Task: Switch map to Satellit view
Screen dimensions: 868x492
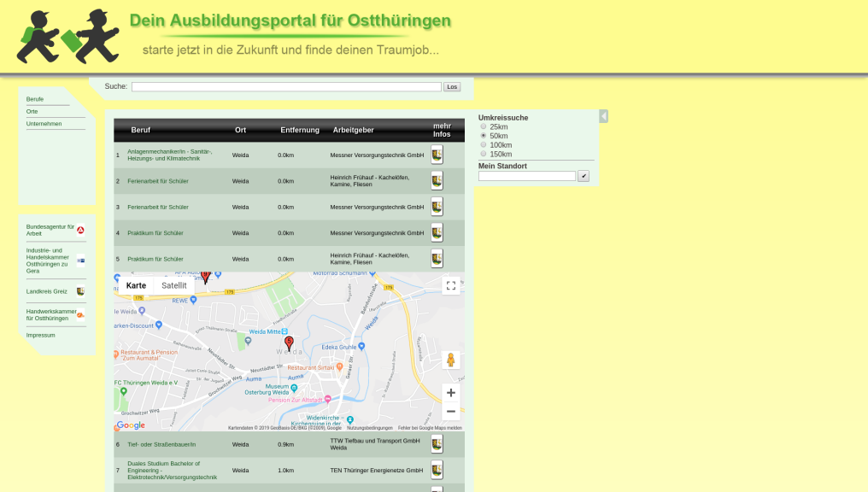Action: [x=173, y=285]
